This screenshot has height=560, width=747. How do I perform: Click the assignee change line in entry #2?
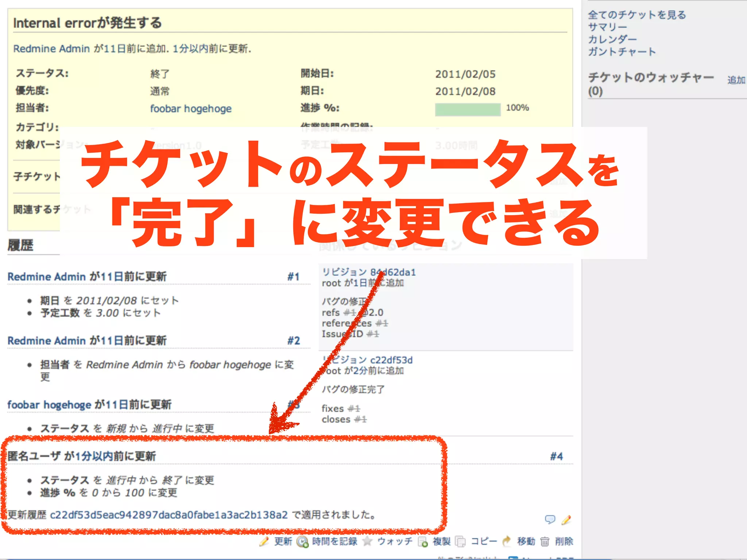tap(167, 370)
